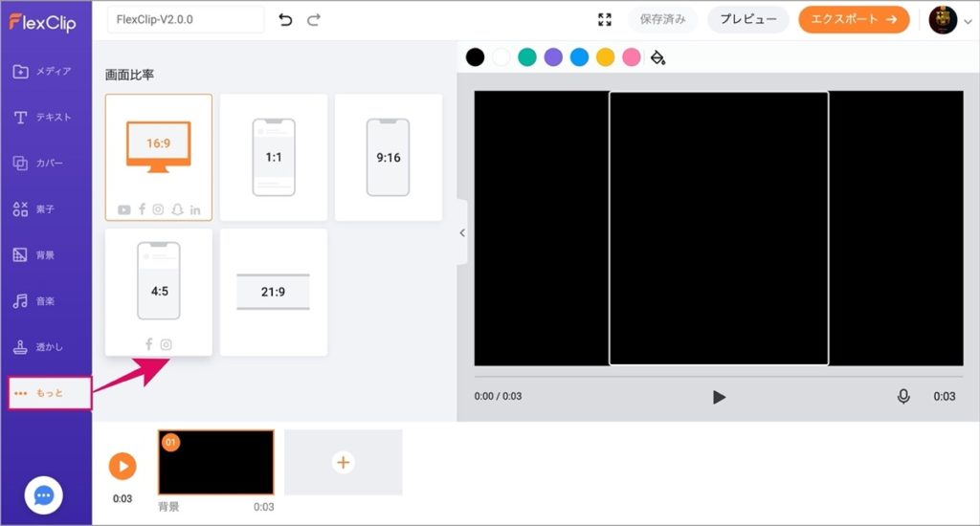
Task: Click the プレビュー preview button
Action: [x=748, y=19]
